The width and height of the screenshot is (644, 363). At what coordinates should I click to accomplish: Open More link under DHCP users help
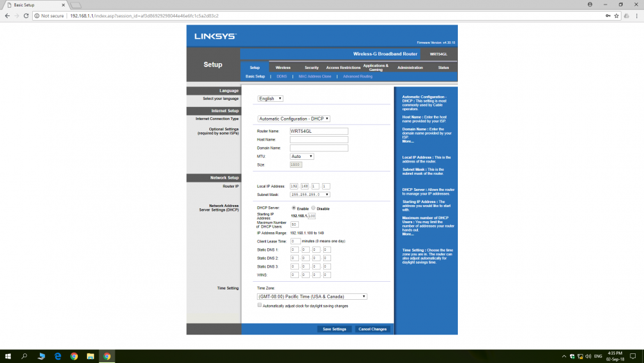[x=408, y=234]
